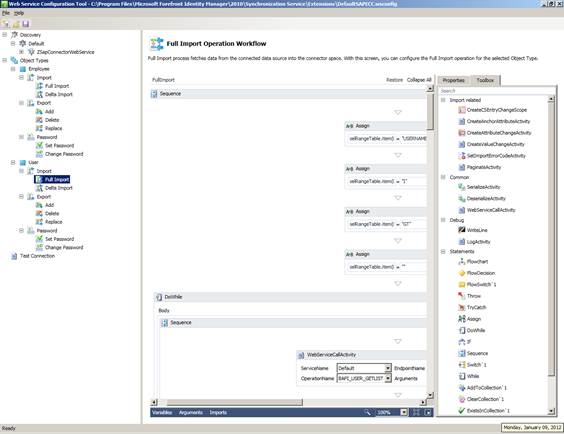
Task: Click toolbox scroll down arrow
Action: [x=551, y=411]
